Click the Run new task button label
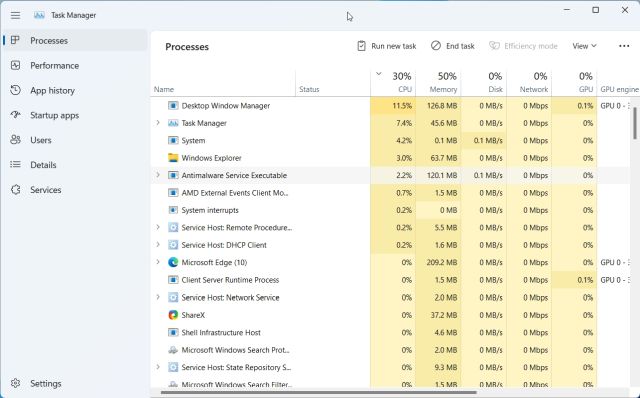The height and width of the screenshot is (398, 640). pyautogui.click(x=393, y=46)
